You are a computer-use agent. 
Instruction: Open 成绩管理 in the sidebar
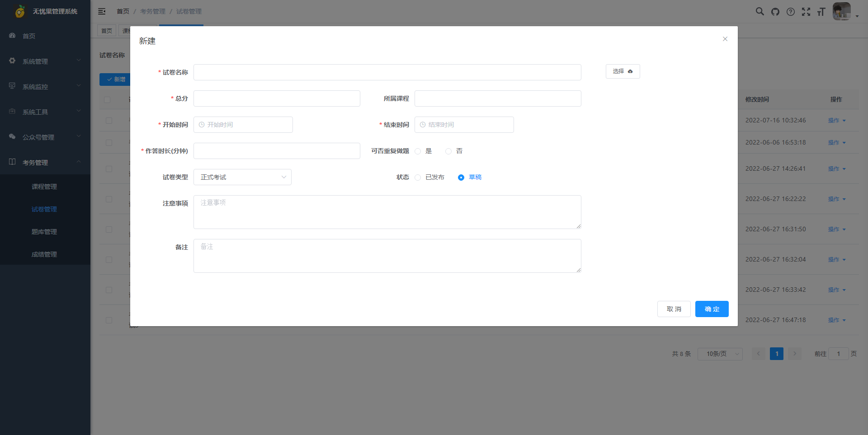44,254
